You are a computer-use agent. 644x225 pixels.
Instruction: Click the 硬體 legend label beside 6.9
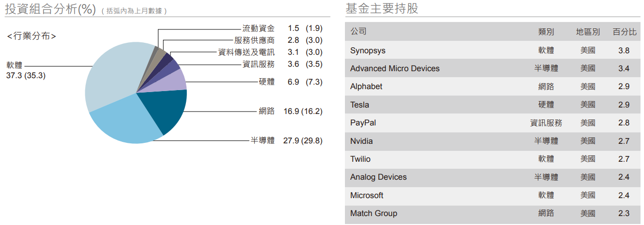tap(267, 82)
